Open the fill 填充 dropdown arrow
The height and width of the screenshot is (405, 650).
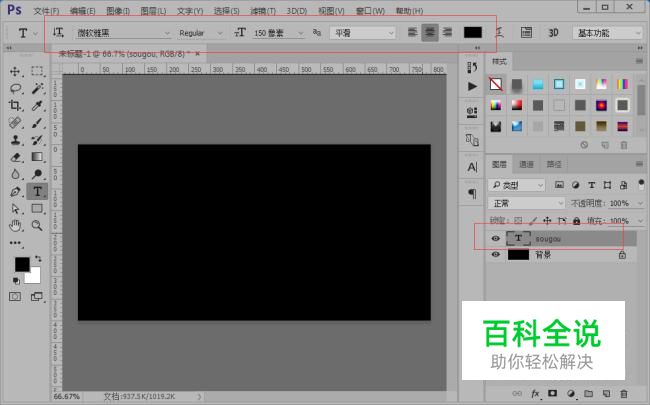click(x=640, y=221)
